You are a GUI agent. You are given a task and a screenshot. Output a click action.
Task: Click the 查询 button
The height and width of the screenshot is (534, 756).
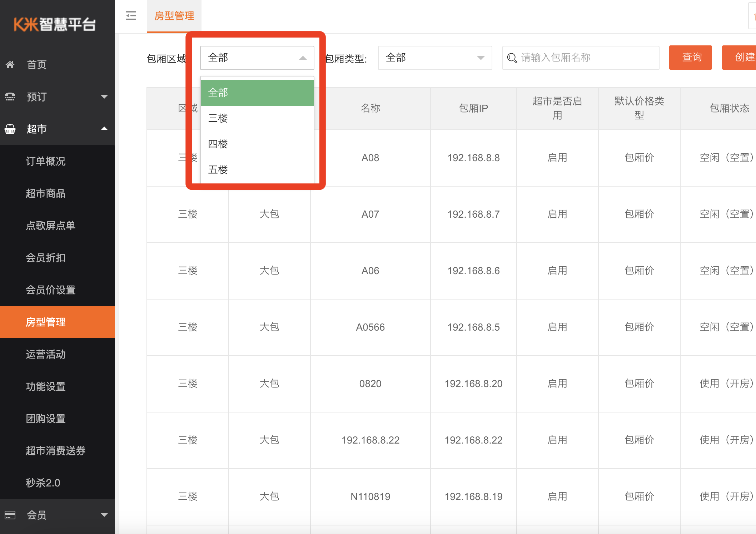click(x=690, y=58)
